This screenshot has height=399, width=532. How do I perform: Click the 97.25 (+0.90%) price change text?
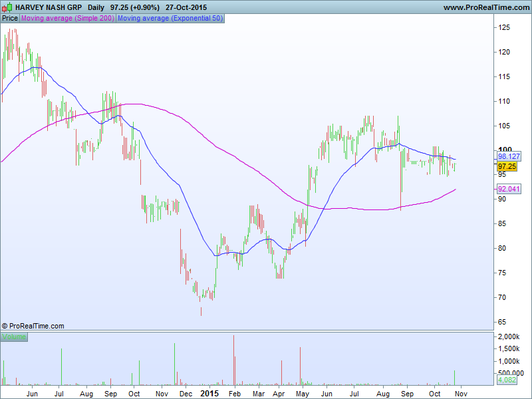point(135,7)
